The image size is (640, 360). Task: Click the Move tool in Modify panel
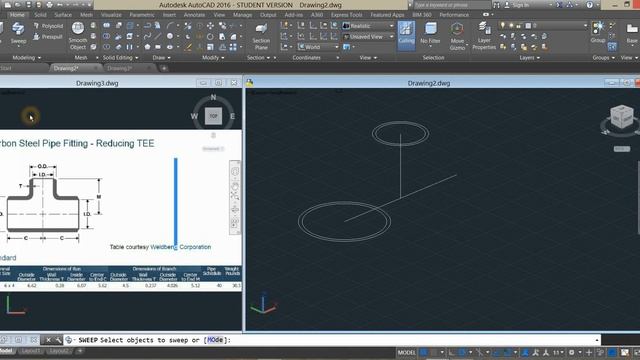210,26
